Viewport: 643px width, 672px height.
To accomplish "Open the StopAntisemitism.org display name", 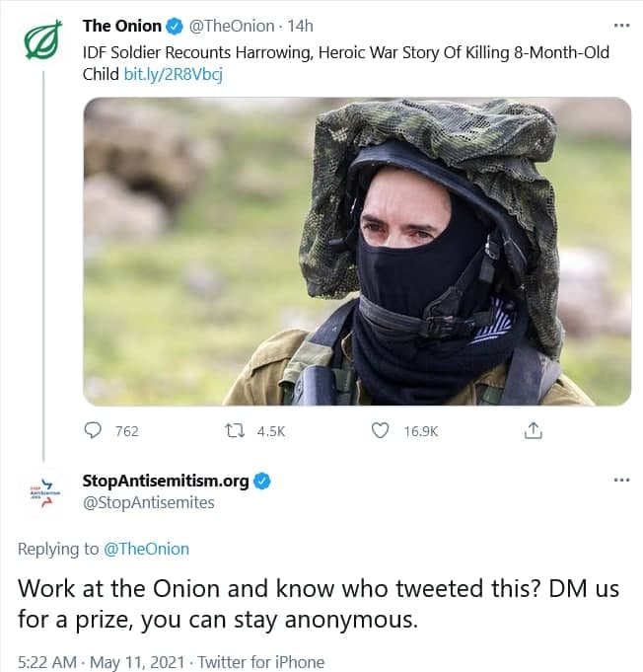I will point(166,482).
